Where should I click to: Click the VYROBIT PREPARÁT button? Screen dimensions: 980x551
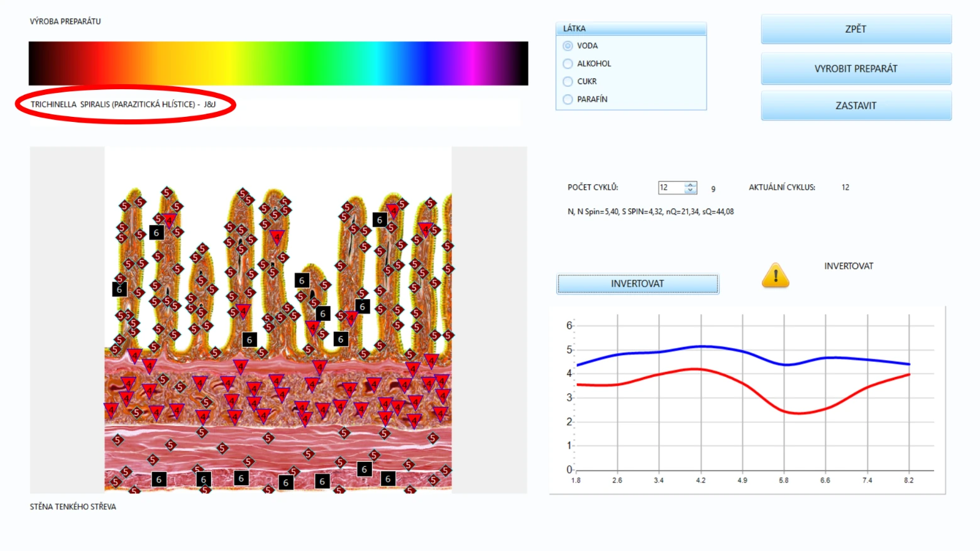click(856, 68)
